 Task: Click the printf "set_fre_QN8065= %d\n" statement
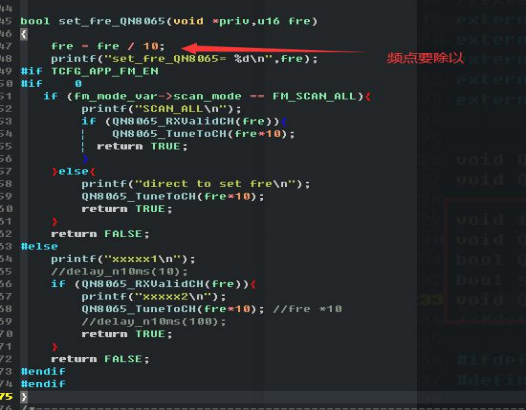pos(184,59)
